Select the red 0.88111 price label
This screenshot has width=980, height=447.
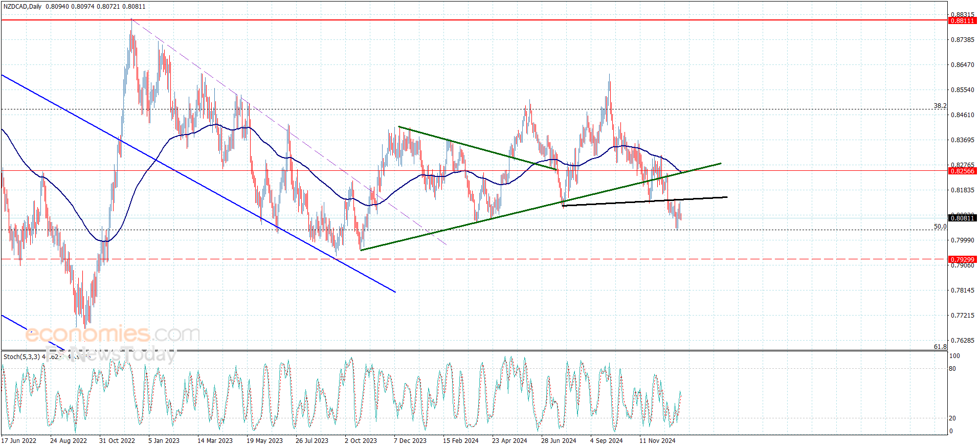coord(962,20)
